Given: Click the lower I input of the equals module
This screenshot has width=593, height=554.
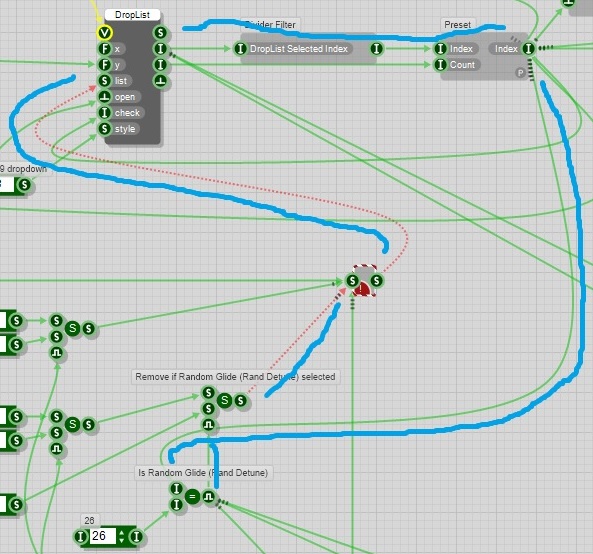Looking at the screenshot, I should point(176,504).
